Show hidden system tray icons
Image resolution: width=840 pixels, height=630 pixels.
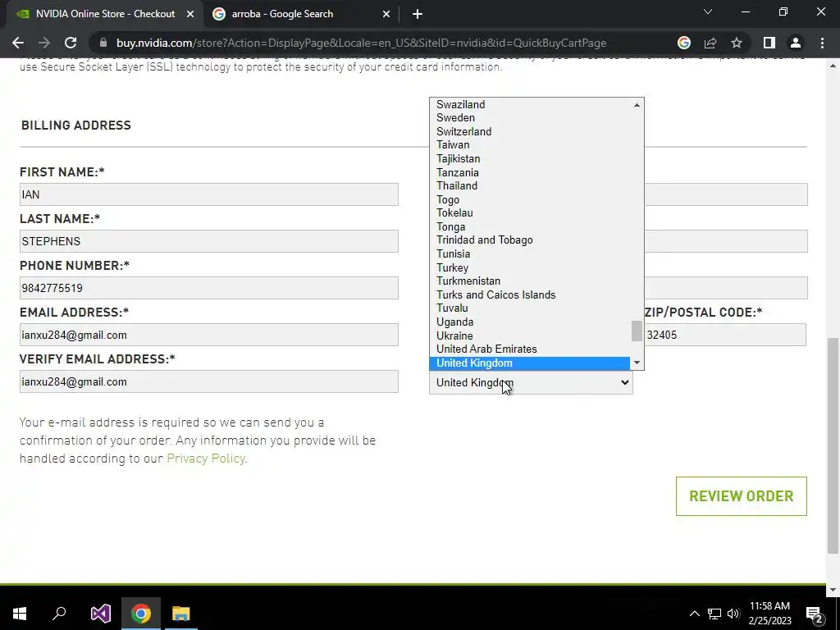point(694,614)
